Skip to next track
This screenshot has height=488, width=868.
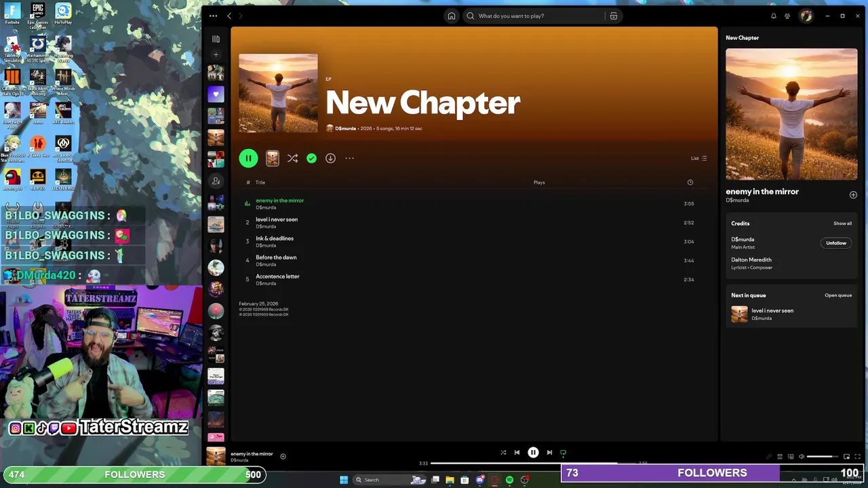point(549,452)
